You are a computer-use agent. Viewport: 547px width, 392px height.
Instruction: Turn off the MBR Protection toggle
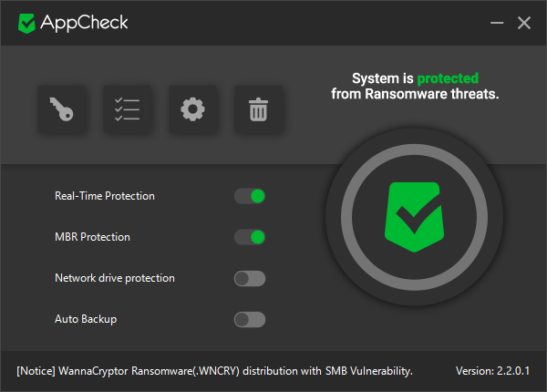[250, 237]
